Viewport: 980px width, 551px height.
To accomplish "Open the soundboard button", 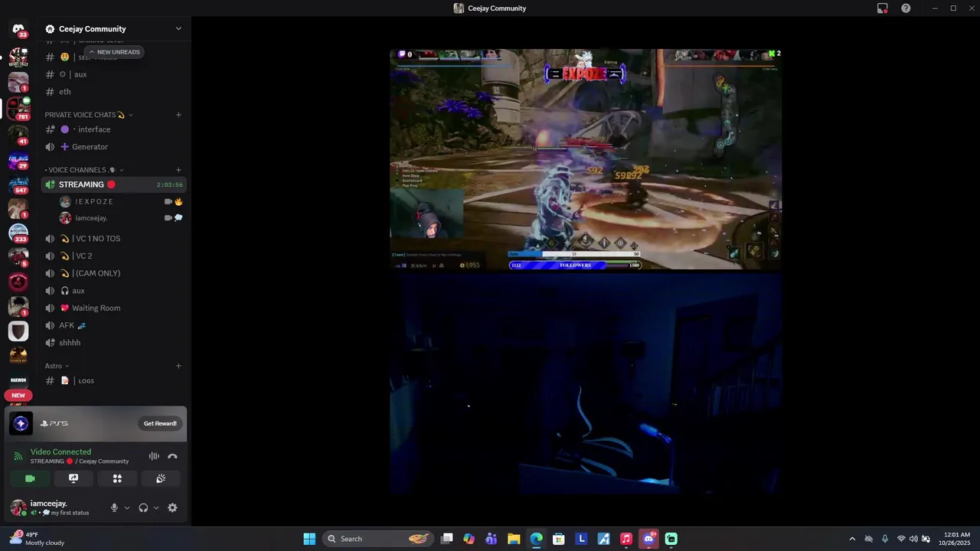I will 161,478.
